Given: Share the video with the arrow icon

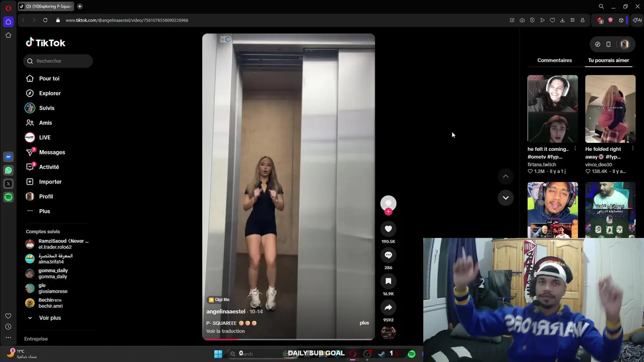Looking at the screenshot, I should (x=388, y=307).
